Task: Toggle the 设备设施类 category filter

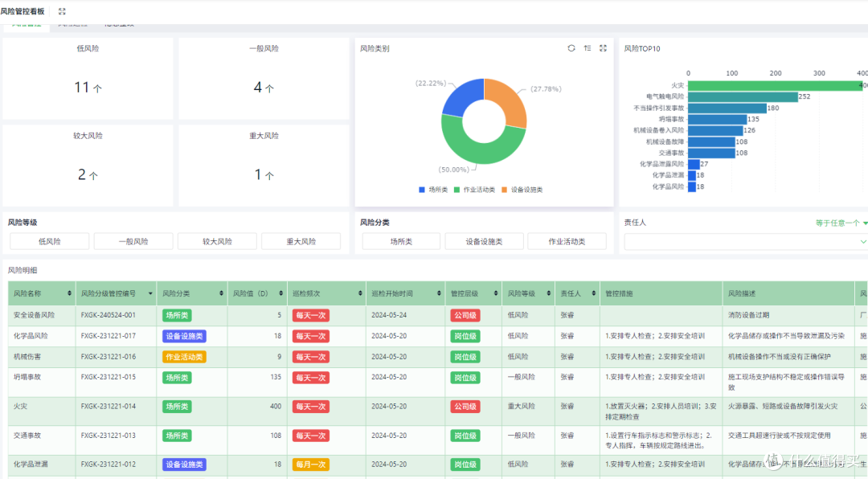Action: [484, 241]
